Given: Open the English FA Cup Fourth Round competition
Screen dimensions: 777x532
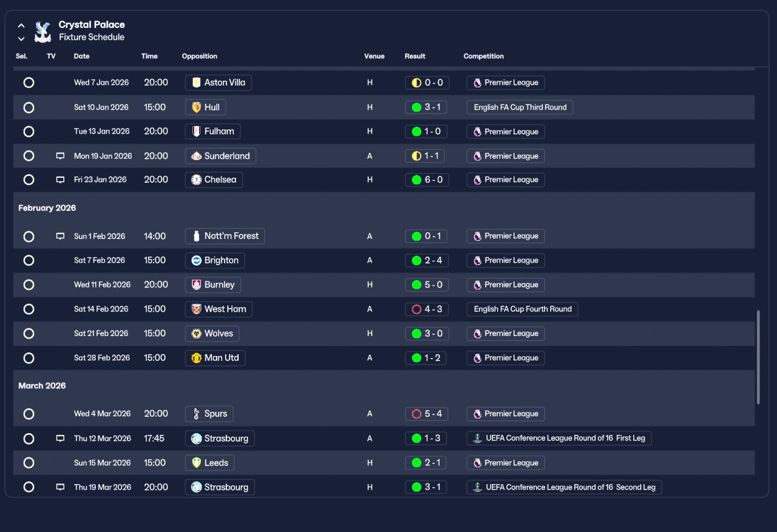Looking at the screenshot, I should point(522,309).
